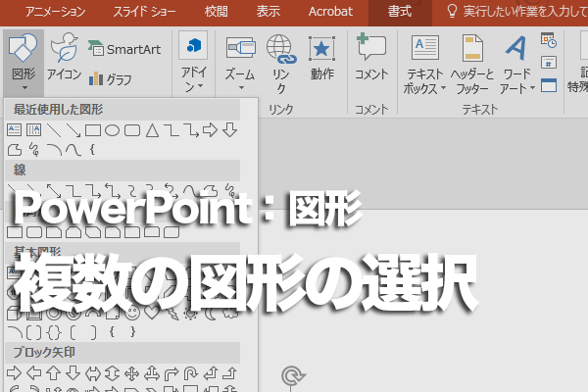The width and height of the screenshot is (588, 392).
Task: Pick oval in recently used shapes
Action: 113,130
